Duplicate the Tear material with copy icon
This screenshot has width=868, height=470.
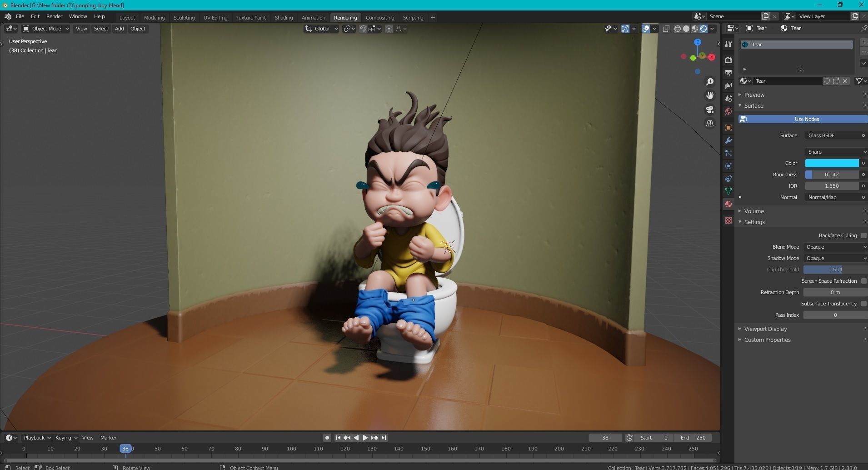tap(836, 81)
